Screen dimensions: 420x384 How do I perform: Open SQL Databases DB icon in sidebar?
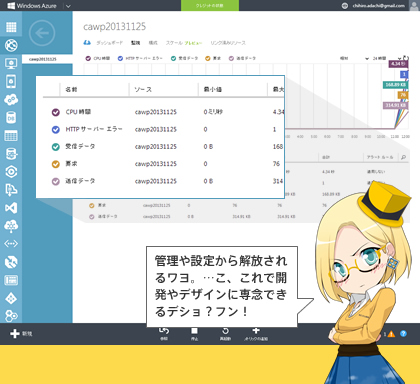[11, 117]
